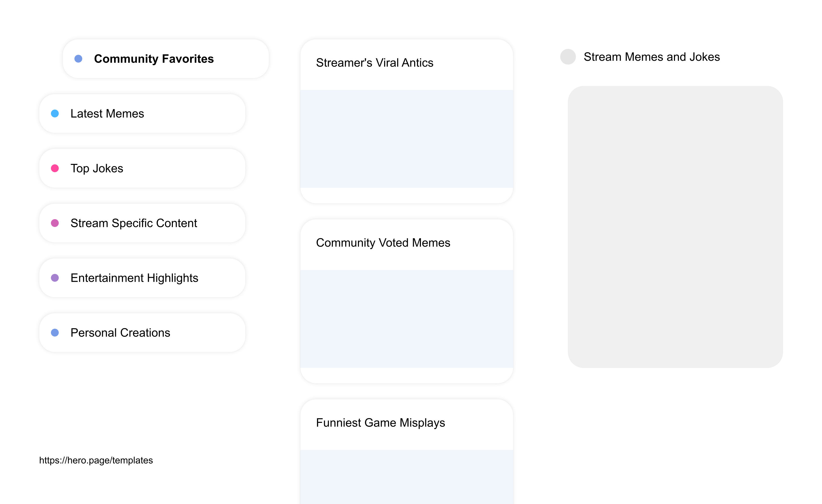Click the gray circle avatar beside Stream Memes and Jokes
Image resolution: width=822 pixels, height=504 pixels.
click(x=568, y=57)
